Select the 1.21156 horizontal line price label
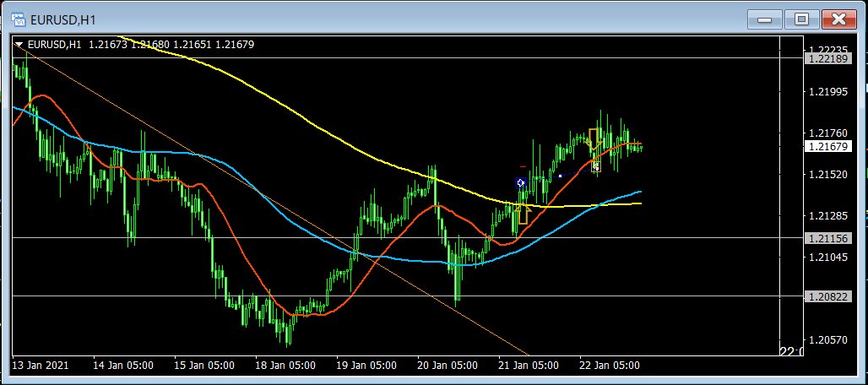 tap(828, 238)
